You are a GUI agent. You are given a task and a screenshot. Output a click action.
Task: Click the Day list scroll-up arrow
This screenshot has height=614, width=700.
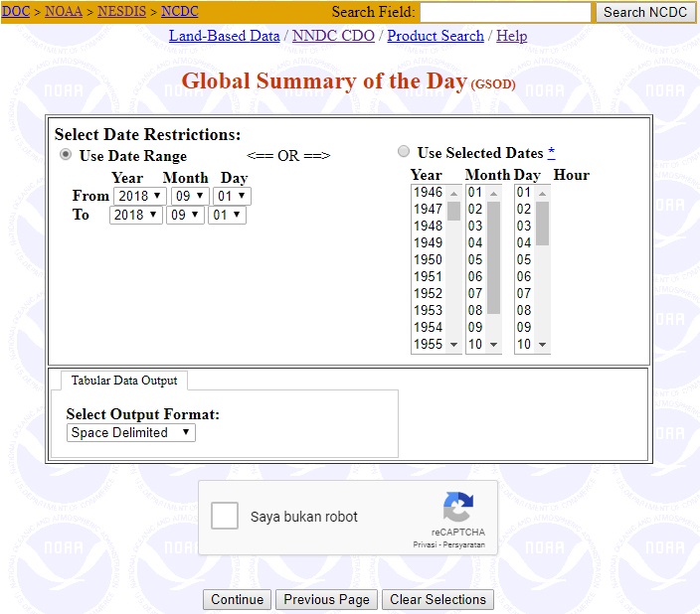(x=543, y=193)
